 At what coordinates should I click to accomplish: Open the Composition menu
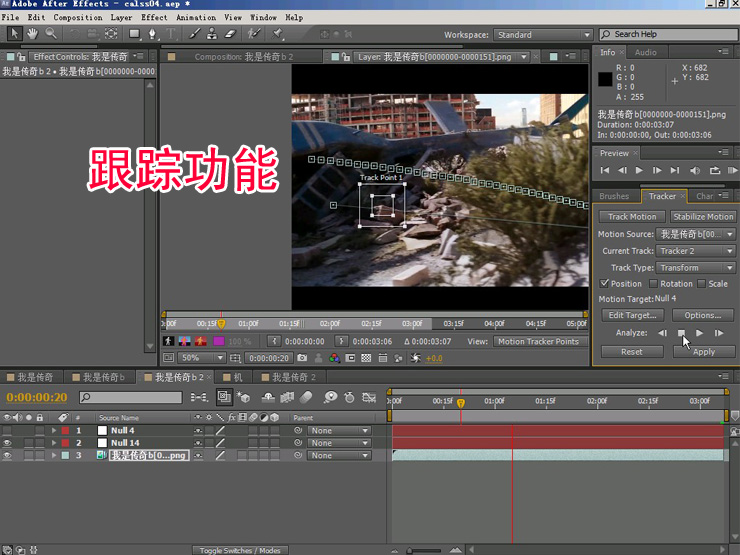pyautogui.click(x=78, y=17)
